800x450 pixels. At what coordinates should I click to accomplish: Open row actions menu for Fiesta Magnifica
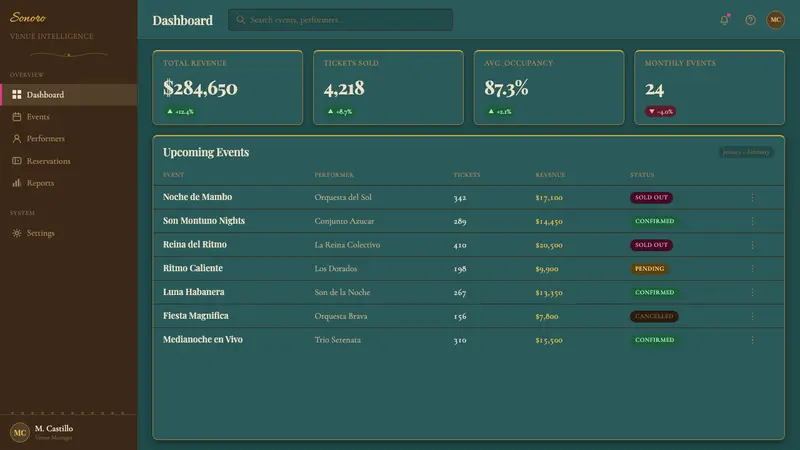click(753, 316)
